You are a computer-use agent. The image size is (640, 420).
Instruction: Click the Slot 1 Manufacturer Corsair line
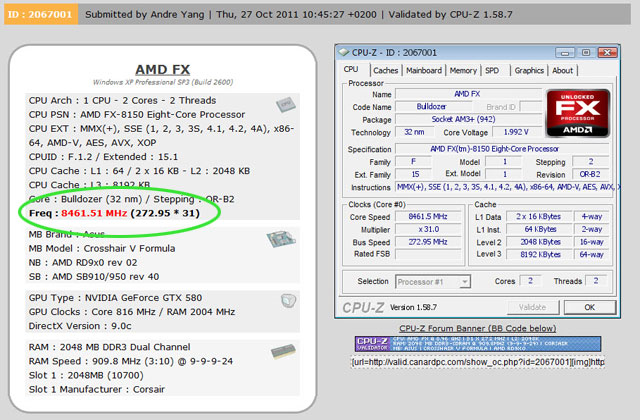(97, 389)
